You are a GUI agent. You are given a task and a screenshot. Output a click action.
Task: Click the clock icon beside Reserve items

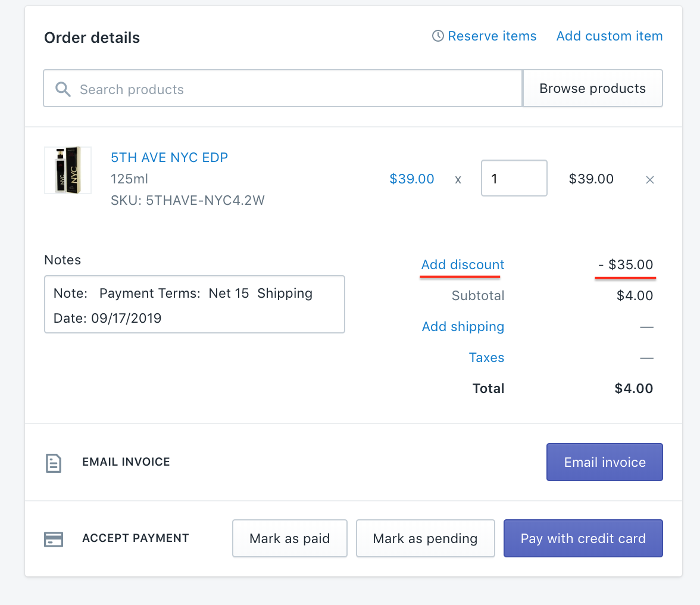(x=438, y=36)
